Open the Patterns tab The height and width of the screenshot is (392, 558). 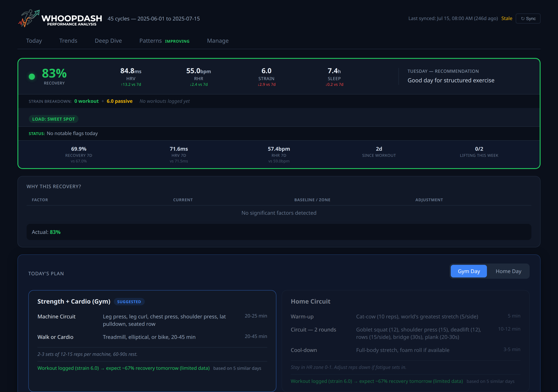click(150, 41)
